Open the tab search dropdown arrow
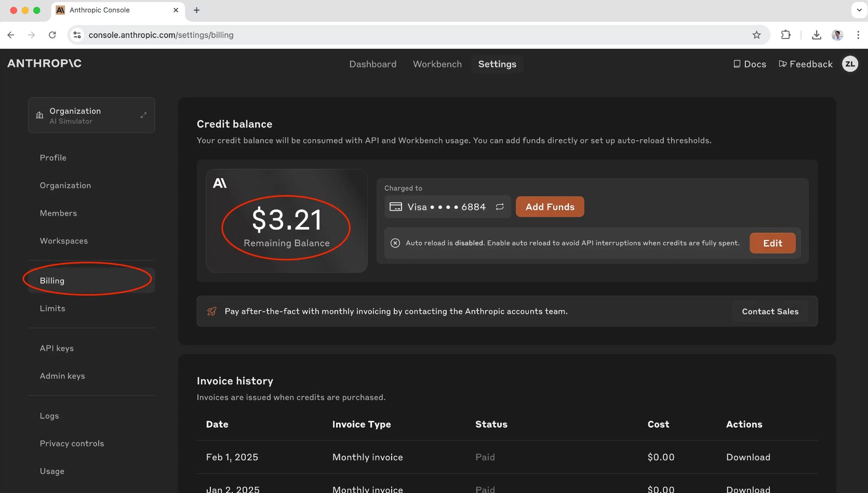Viewport: 868px width, 493px height. 859,10
